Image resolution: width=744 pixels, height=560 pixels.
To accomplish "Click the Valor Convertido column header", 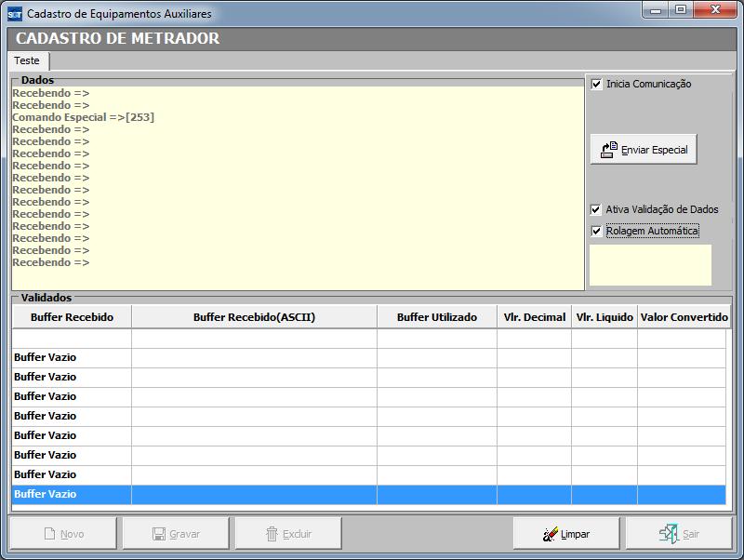I will click(x=684, y=317).
